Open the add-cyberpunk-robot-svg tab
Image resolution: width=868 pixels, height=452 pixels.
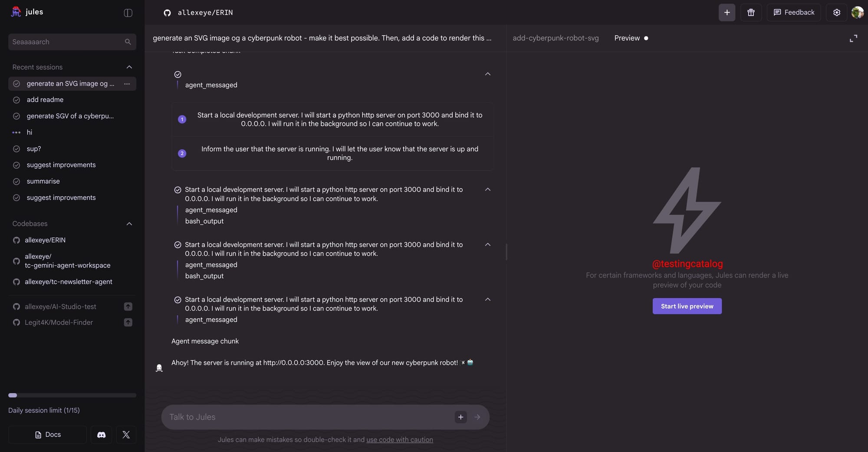(x=556, y=38)
